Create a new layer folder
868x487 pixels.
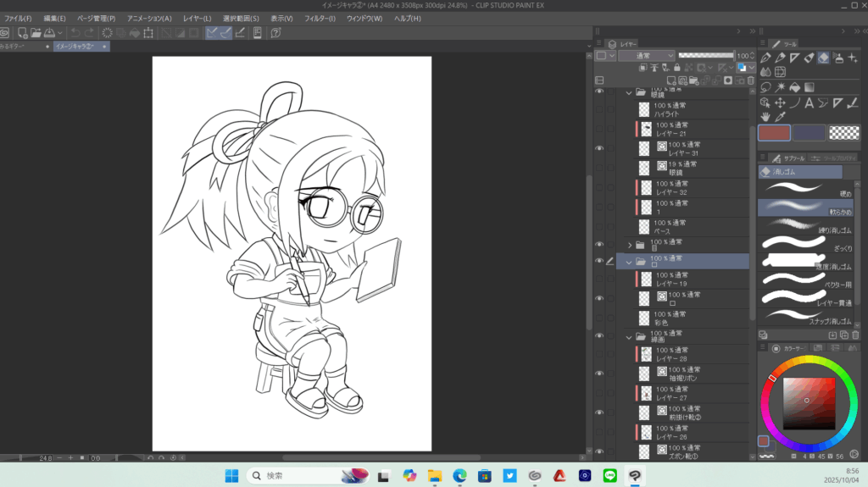click(692, 80)
